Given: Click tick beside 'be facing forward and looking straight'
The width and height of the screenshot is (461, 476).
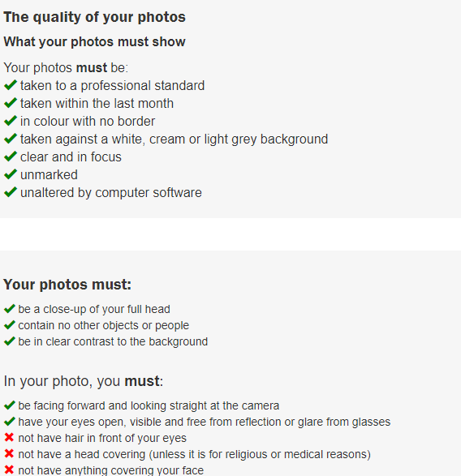Looking at the screenshot, I should (x=10, y=405).
